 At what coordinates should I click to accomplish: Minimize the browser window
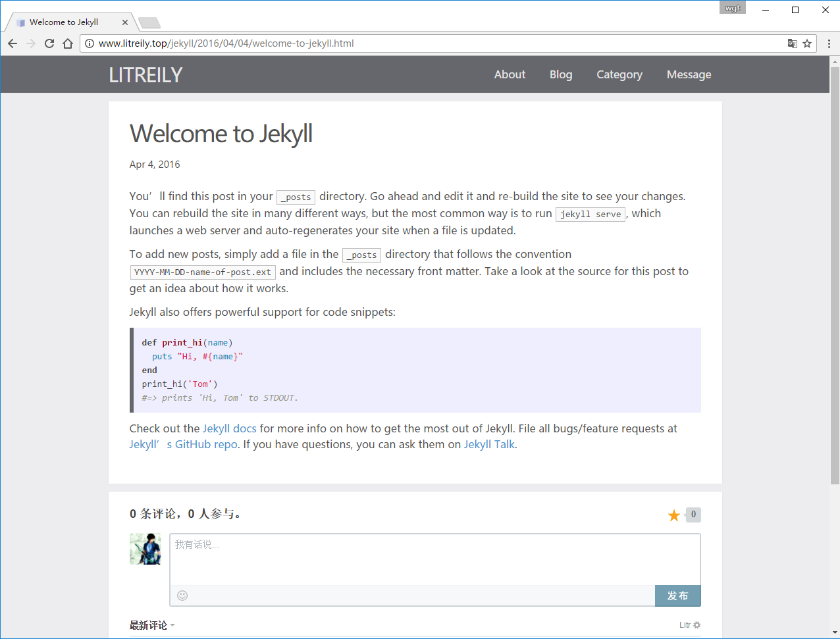coord(766,10)
